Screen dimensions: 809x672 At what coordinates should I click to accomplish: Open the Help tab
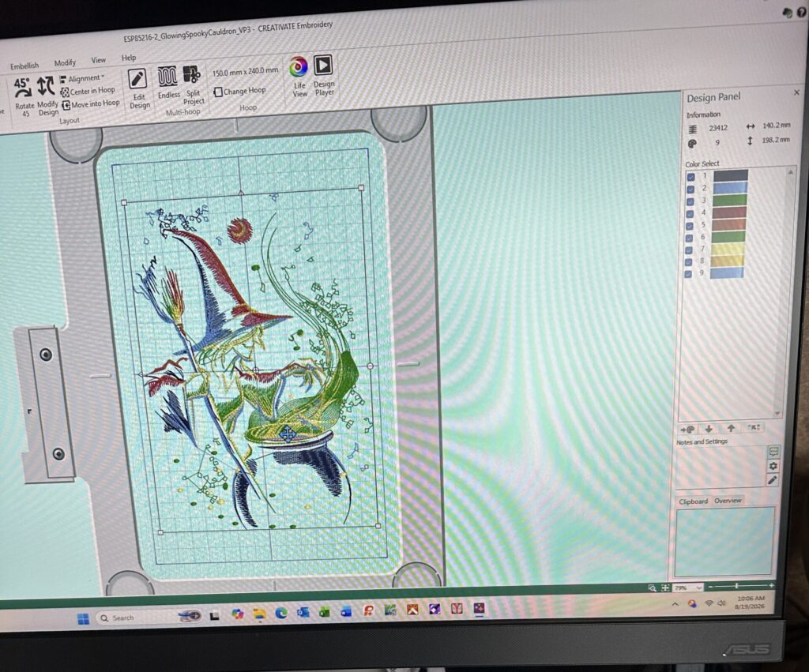click(129, 58)
